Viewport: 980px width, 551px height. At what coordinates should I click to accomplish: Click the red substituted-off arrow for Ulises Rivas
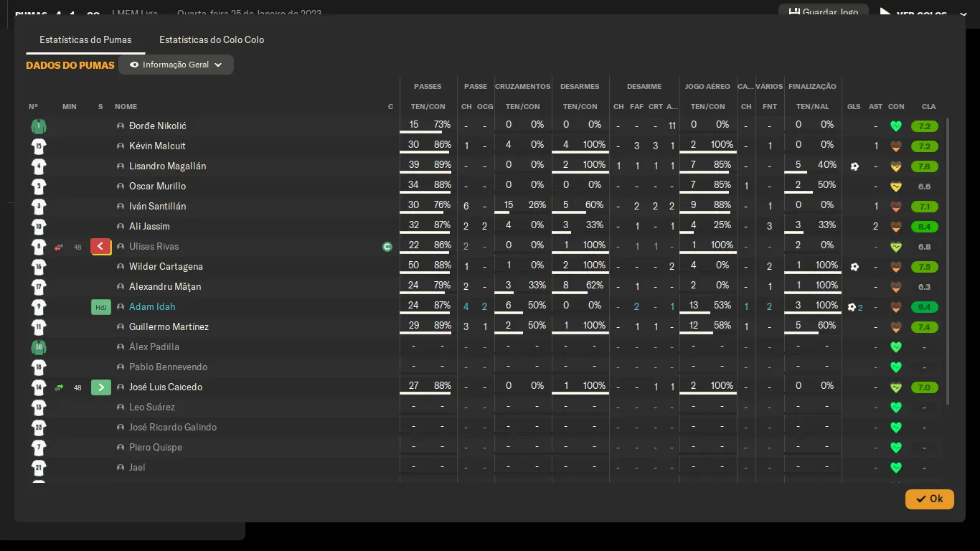coord(100,247)
